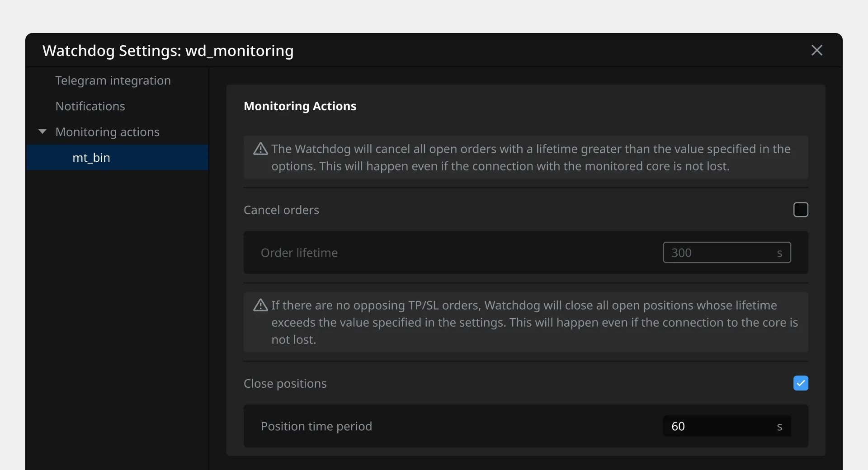Click the Position time period field showing 60

pos(721,426)
